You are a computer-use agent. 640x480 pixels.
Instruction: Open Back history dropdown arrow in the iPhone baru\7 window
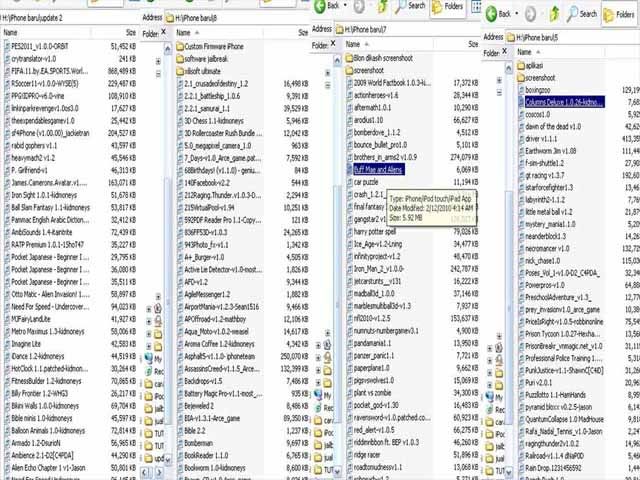coord(345,5)
